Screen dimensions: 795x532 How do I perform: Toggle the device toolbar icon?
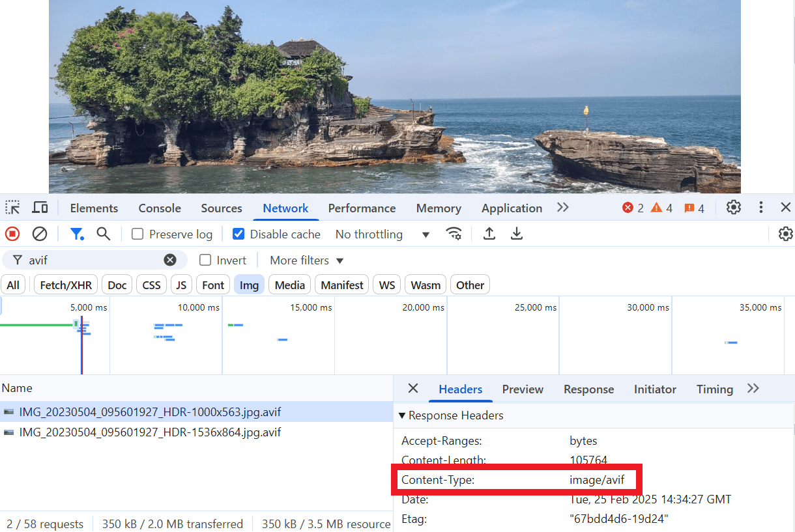[40, 208]
